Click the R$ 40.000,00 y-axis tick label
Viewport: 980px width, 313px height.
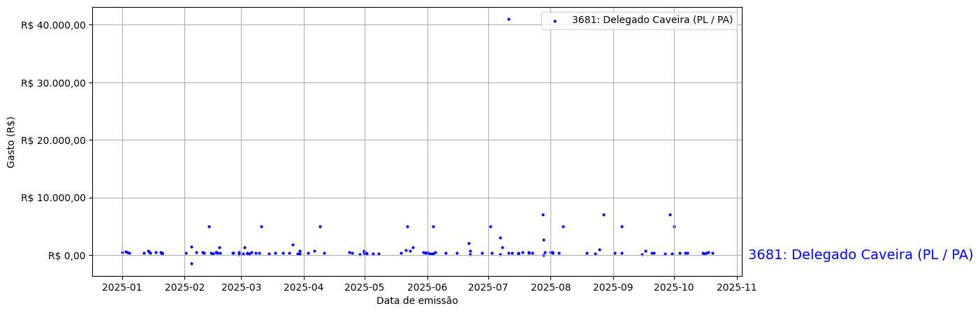pos(53,25)
